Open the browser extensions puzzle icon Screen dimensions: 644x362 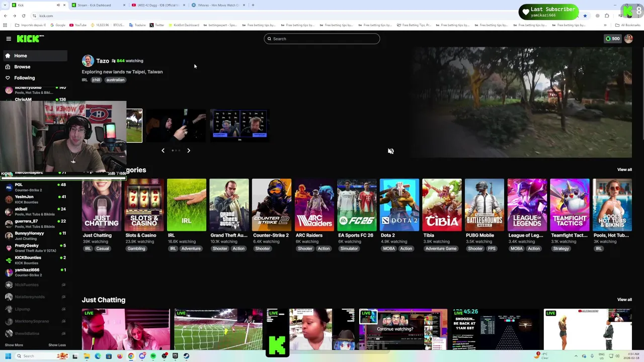[x=607, y=16]
